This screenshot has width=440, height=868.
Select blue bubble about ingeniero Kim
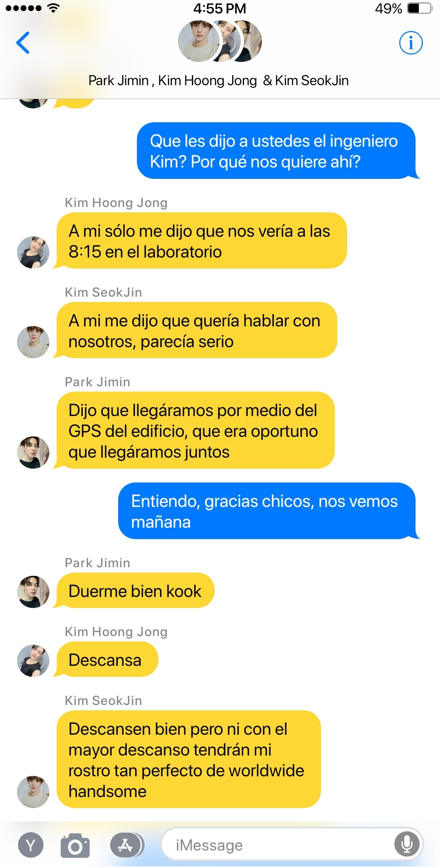tap(277, 151)
